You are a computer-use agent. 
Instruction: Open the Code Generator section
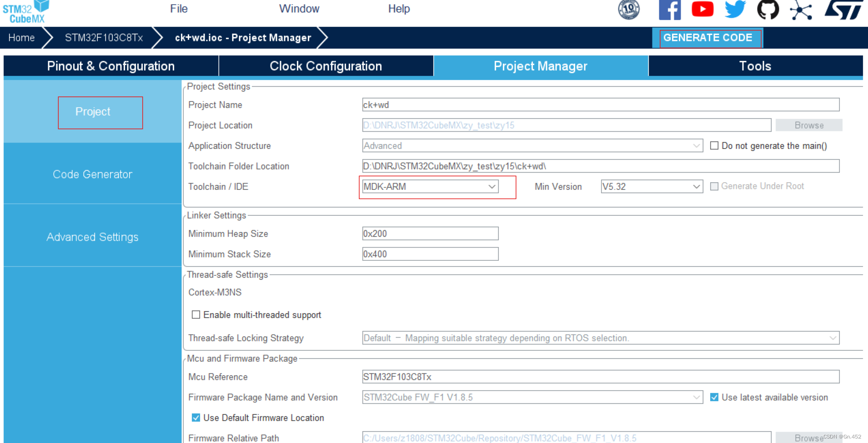pyautogui.click(x=92, y=174)
